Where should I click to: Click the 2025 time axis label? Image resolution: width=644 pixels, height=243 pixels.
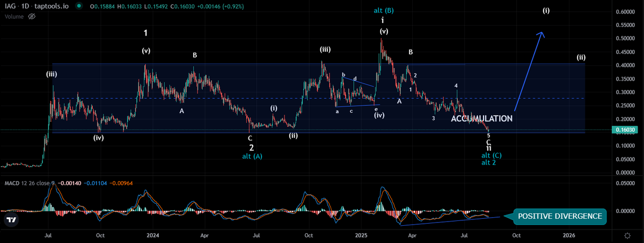coord(361,235)
